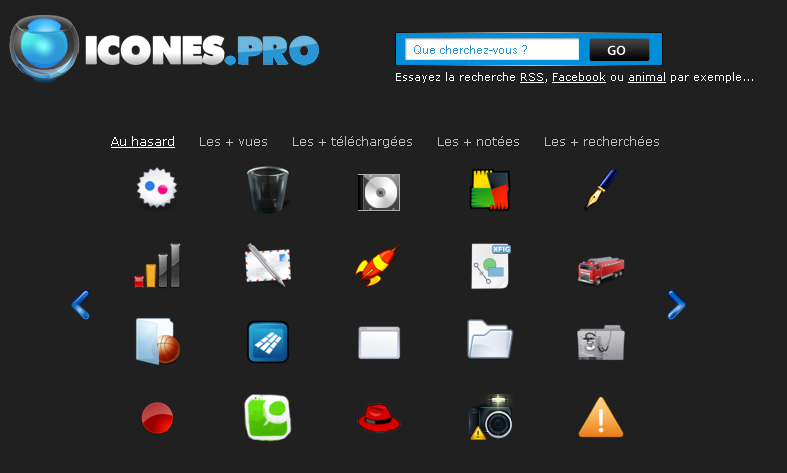Select the green chat bubble icon
The height and width of the screenshot is (473, 787).
[x=268, y=417]
